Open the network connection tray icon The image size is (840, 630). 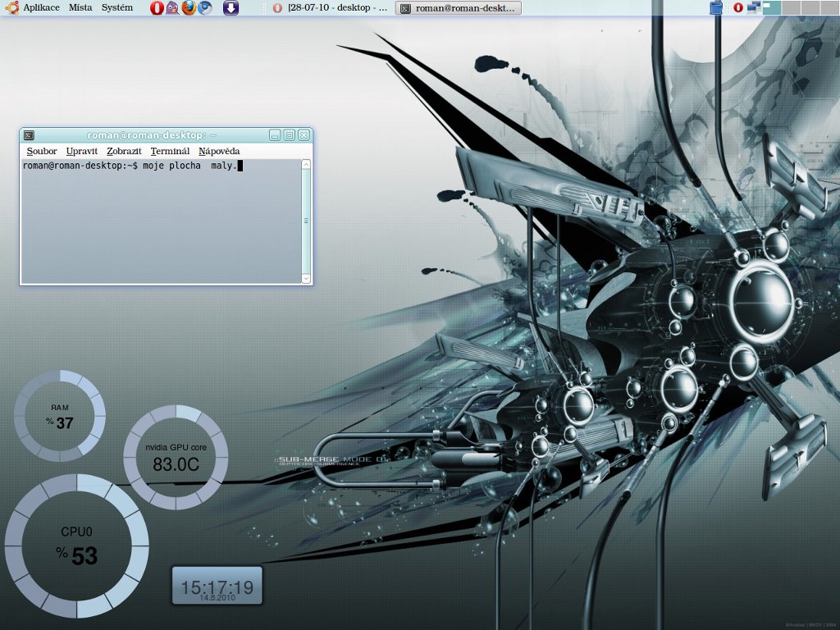click(753, 8)
